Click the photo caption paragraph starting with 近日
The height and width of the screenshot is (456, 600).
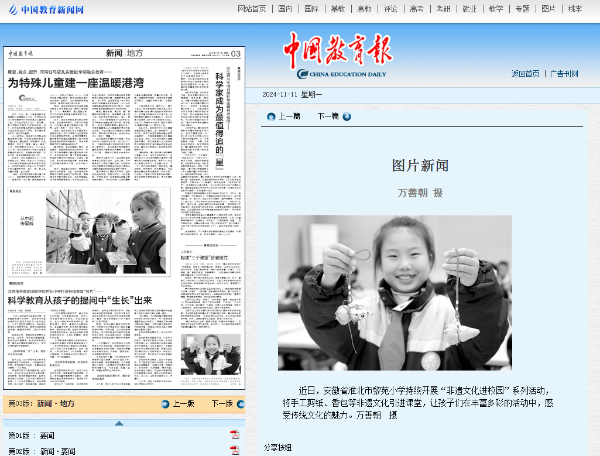point(417,403)
